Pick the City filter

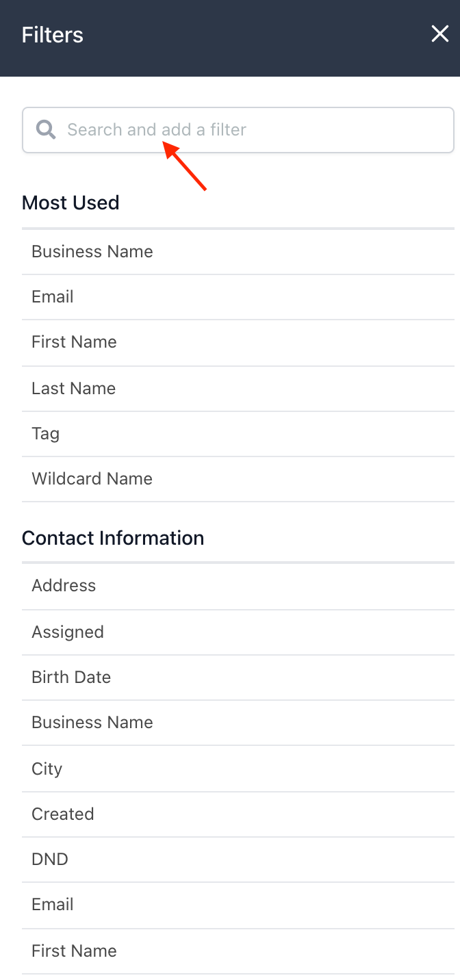[x=47, y=769]
